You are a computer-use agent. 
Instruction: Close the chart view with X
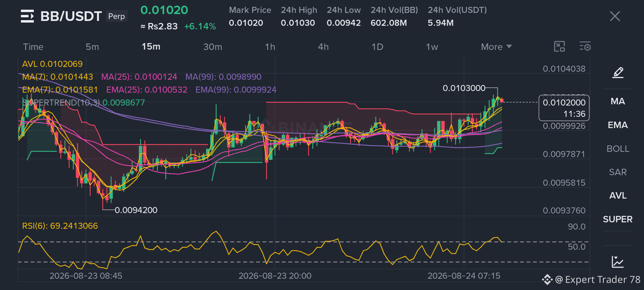(615, 16)
